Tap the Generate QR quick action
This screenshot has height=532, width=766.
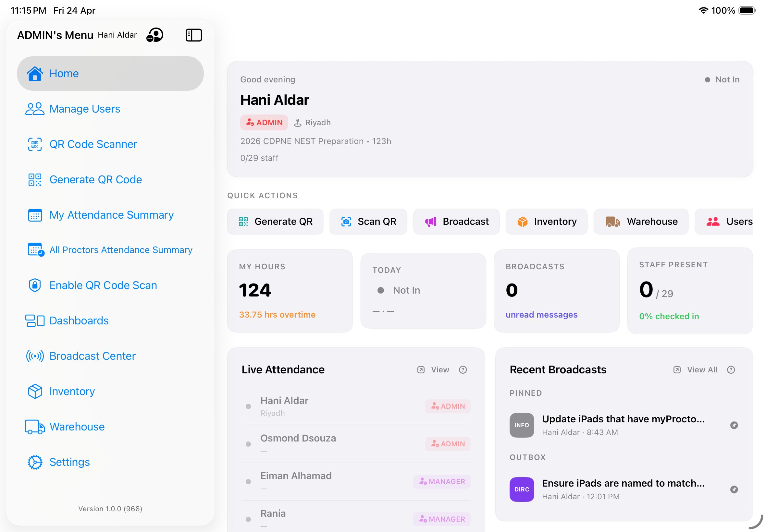click(x=276, y=221)
